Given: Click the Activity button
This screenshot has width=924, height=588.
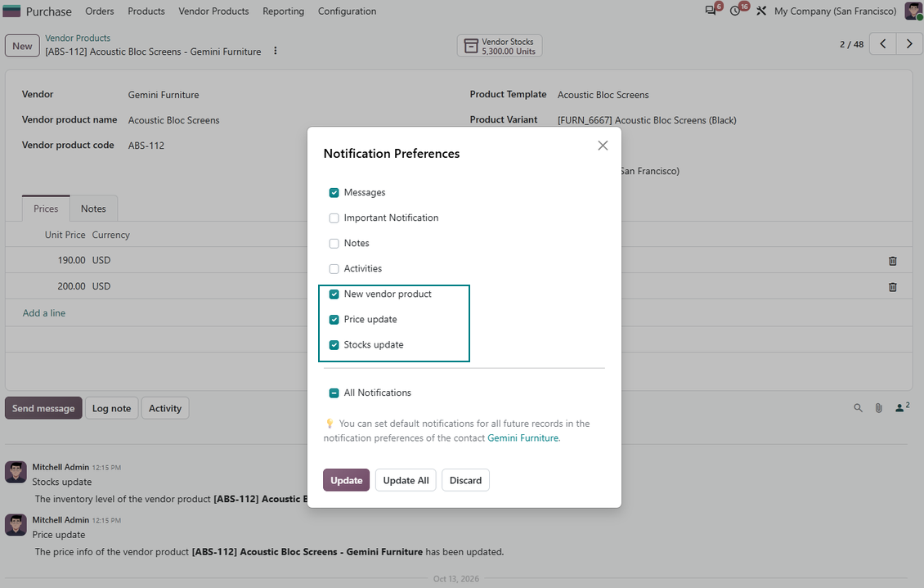Looking at the screenshot, I should pyautogui.click(x=165, y=408).
